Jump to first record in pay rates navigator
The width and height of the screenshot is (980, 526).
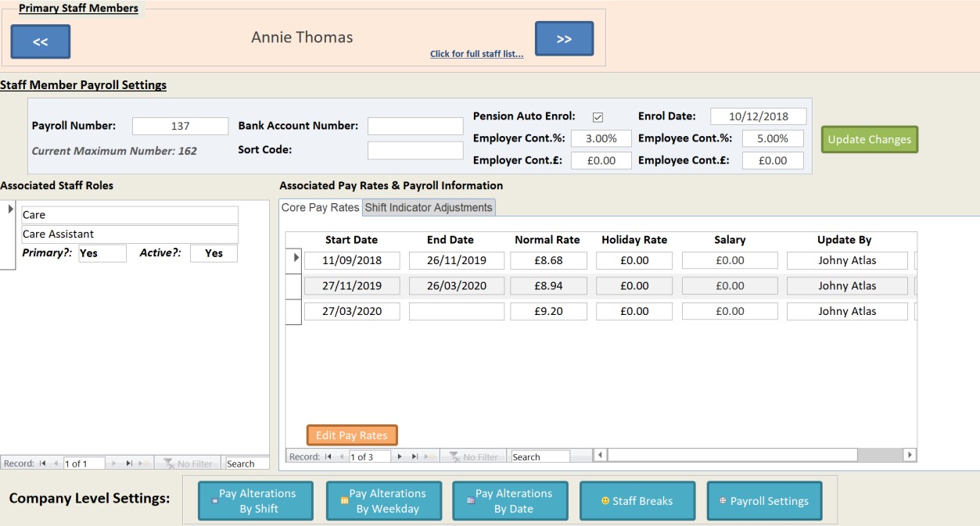pyautogui.click(x=328, y=456)
